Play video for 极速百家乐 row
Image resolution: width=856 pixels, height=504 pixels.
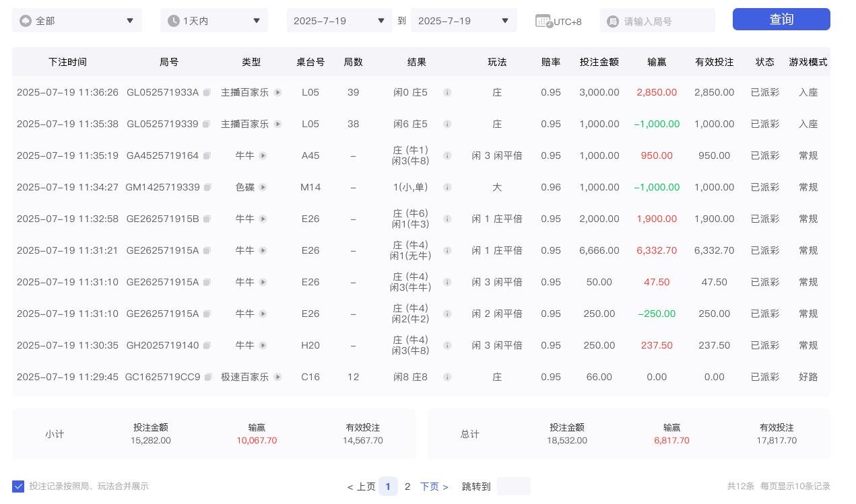click(x=277, y=377)
